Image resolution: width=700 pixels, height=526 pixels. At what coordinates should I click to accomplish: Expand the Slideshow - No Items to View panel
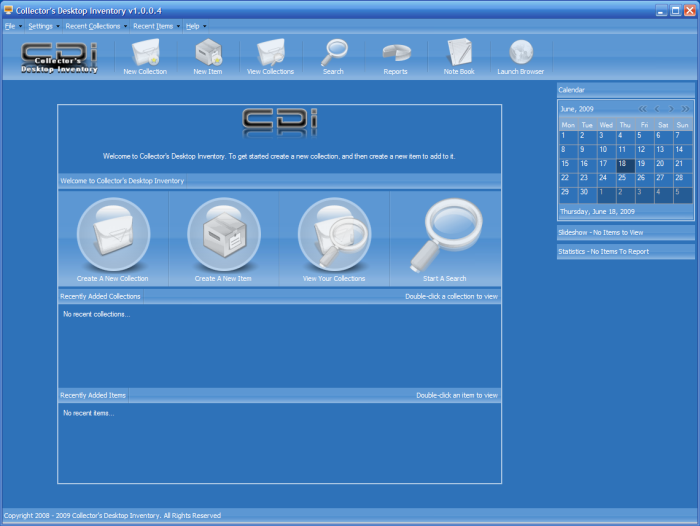(x=625, y=233)
